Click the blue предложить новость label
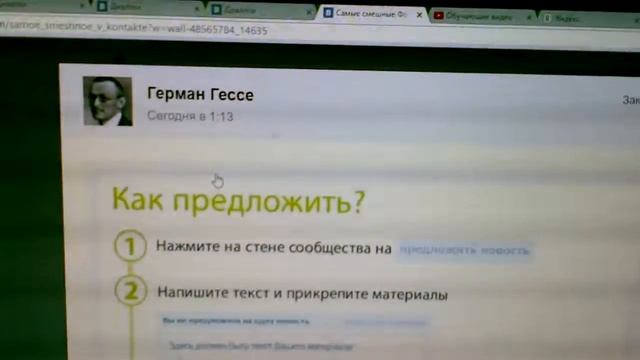 click(x=464, y=250)
